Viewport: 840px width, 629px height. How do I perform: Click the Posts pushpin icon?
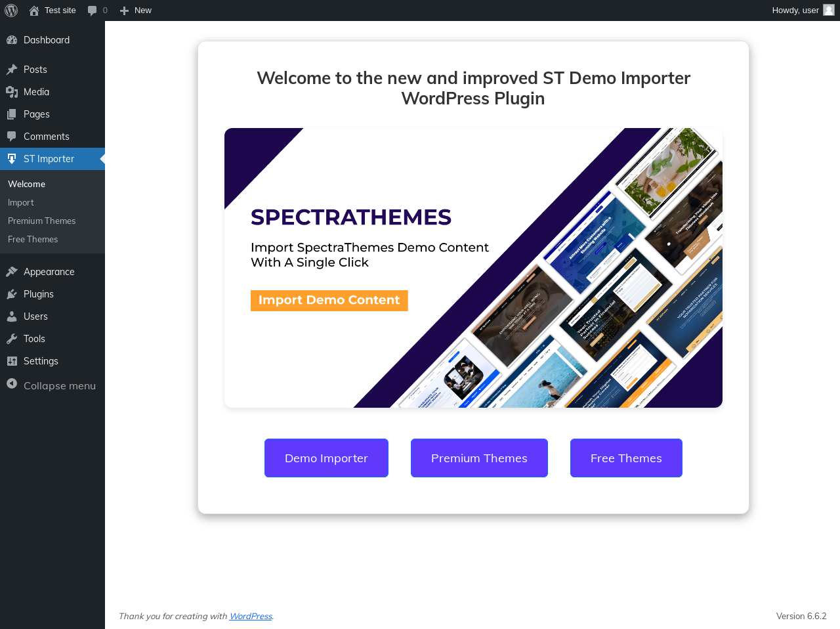click(x=12, y=70)
